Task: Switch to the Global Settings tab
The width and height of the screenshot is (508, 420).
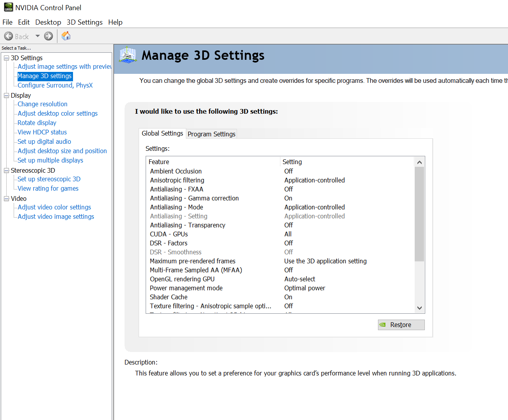Action: point(162,133)
